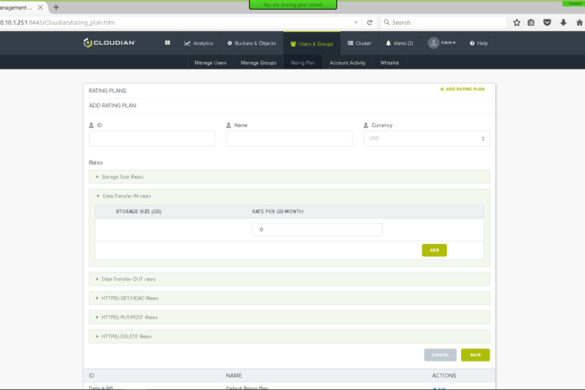Click the ID column header in list
The height and width of the screenshot is (390, 585).
point(92,375)
